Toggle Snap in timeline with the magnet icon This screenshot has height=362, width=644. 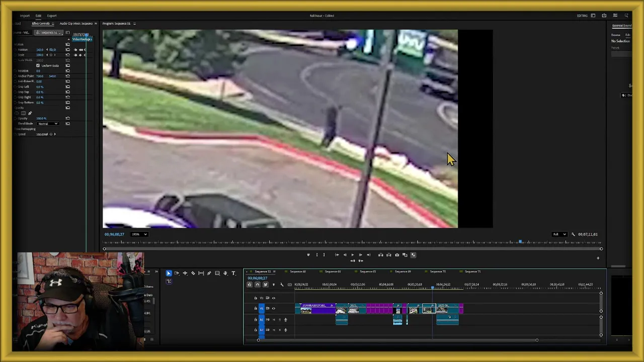click(257, 285)
